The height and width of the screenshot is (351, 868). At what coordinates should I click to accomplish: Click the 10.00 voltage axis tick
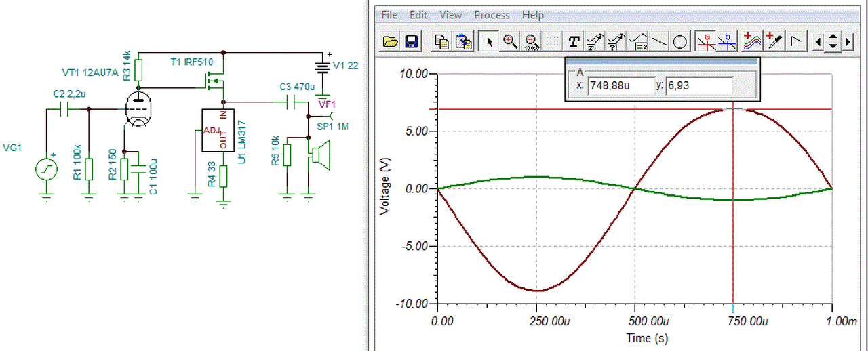pos(412,74)
